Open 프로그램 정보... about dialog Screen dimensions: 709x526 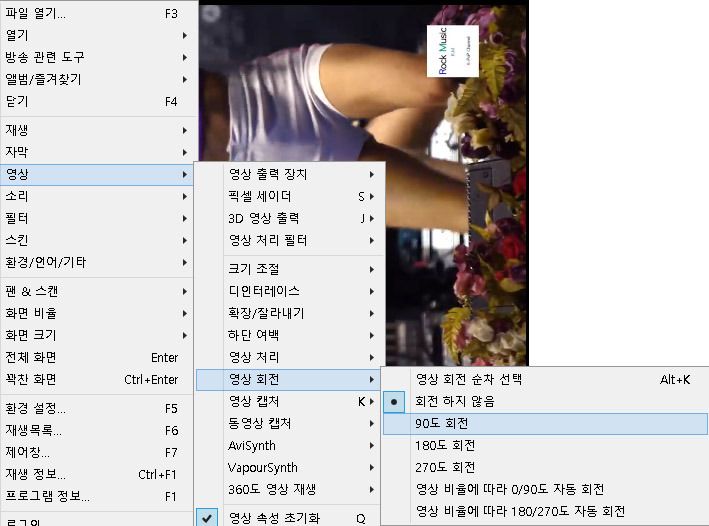click(x=97, y=497)
